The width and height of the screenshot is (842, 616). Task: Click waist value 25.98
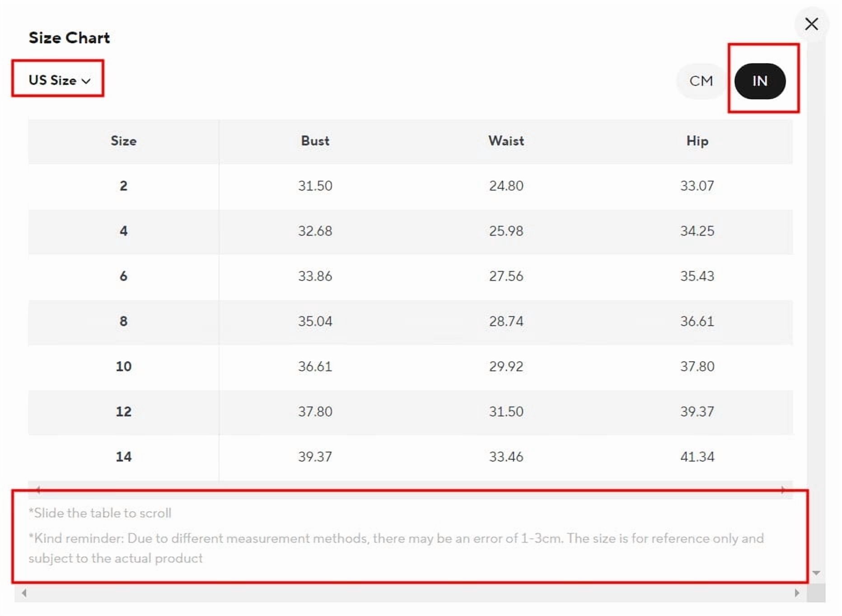pyautogui.click(x=506, y=231)
